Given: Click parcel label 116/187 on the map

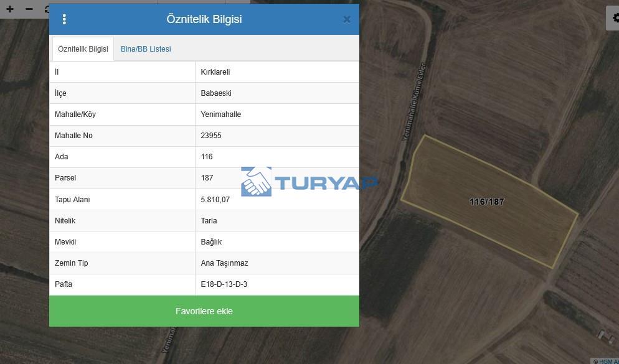Looking at the screenshot, I should [487, 202].
